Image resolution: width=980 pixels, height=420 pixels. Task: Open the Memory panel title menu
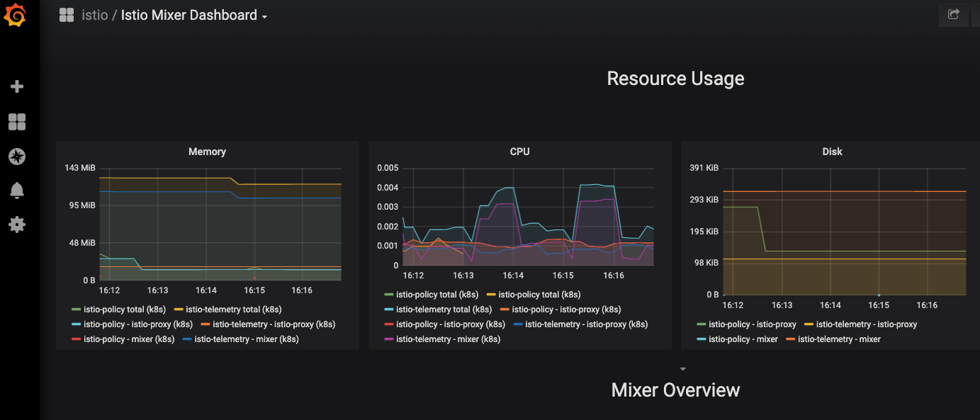click(x=207, y=151)
